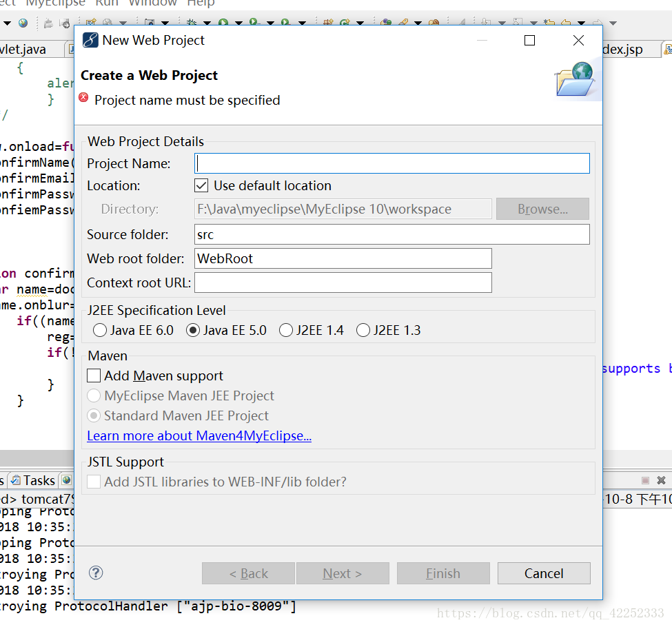Click the Next > button
This screenshot has width=672, height=627.
tap(343, 573)
